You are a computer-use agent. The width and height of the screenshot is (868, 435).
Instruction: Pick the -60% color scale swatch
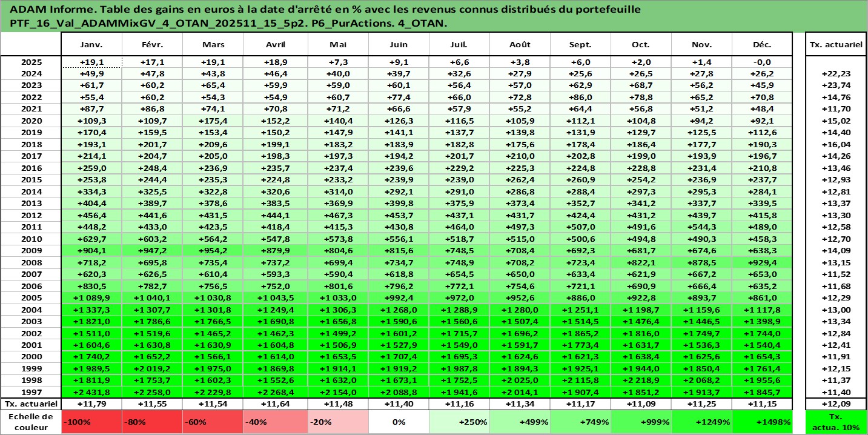coord(213,422)
